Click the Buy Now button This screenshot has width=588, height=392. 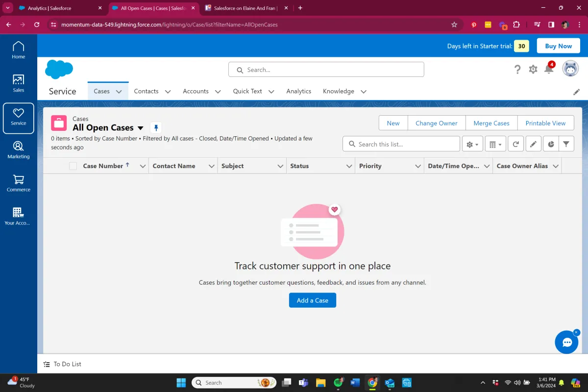558,46
